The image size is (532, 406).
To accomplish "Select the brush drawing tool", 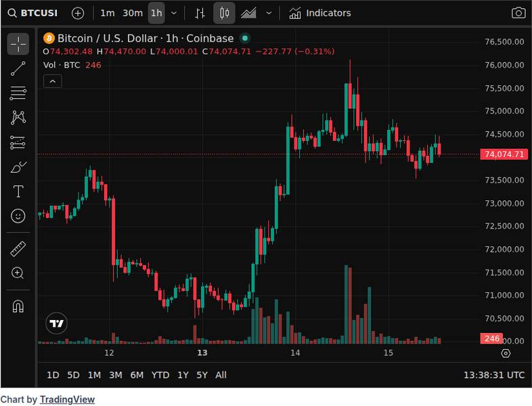I will click(18, 167).
